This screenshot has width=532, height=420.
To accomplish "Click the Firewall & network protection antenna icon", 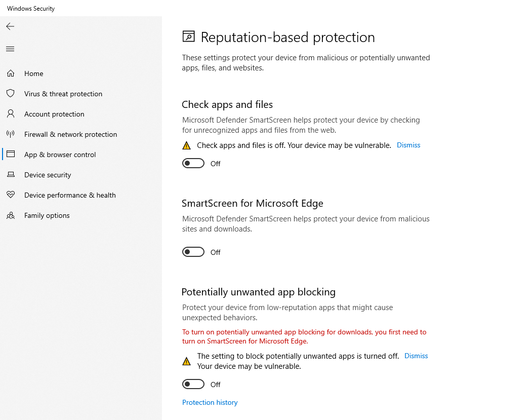I will click(x=11, y=134).
